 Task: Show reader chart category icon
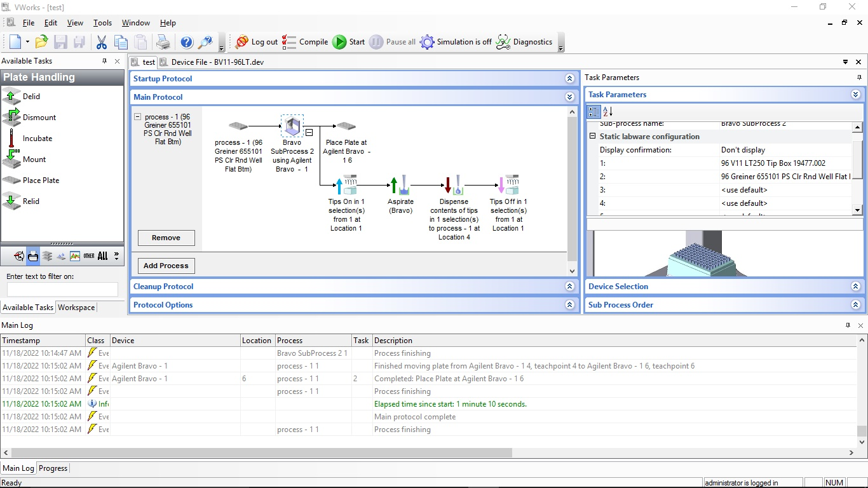click(x=75, y=256)
